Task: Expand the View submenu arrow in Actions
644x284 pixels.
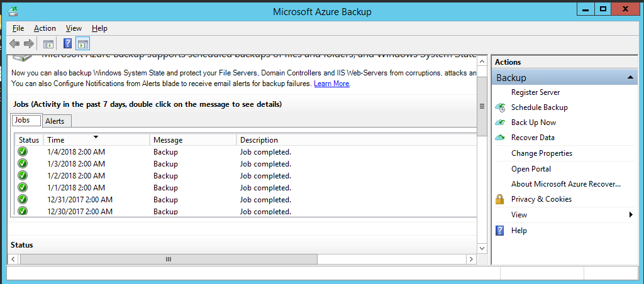Action: [x=631, y=215]
